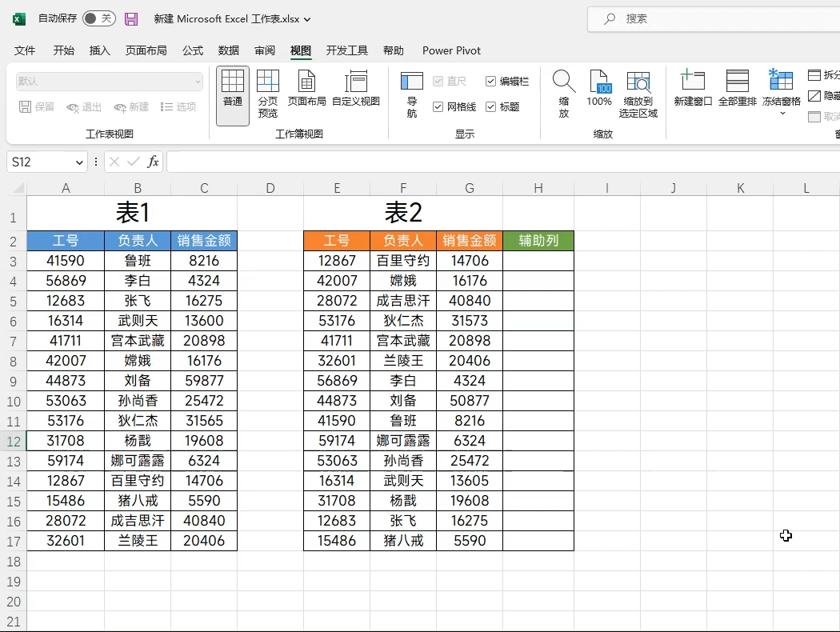Select cell with value 31565
The image size is (840, 632).
(204, 421)
